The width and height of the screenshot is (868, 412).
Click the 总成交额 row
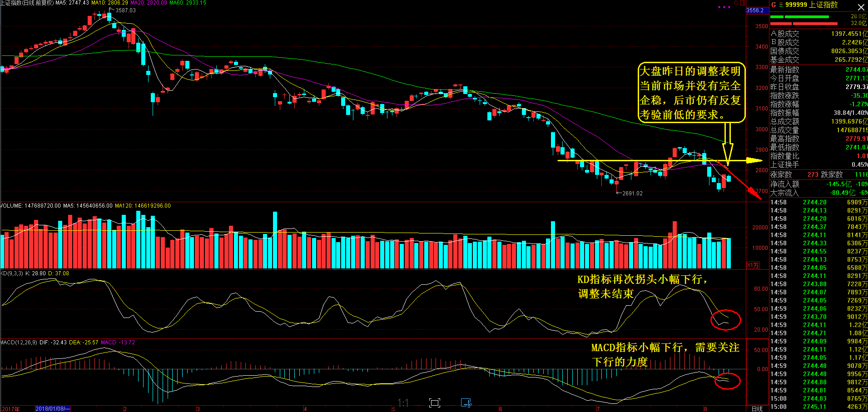tap(818, 122)
